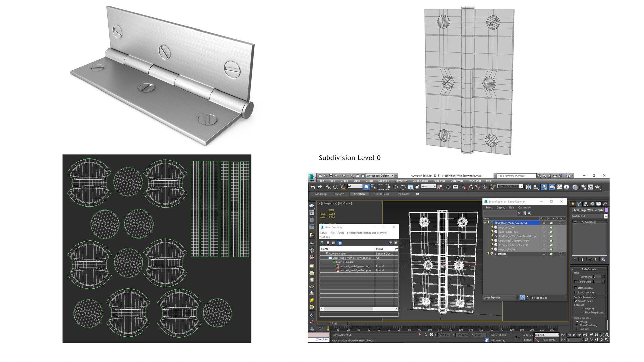The image size is (644, 362).
Task: Select the Select and Link tool
Action: coord(328,187)
